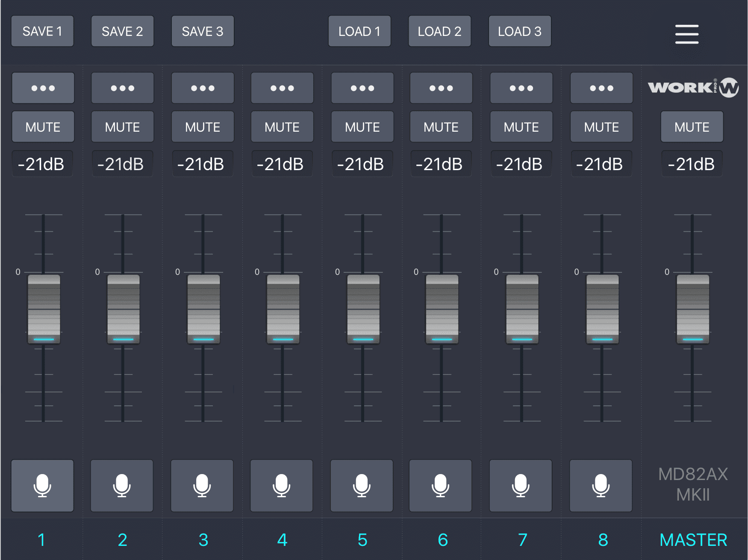Mute channel 4
Image resolution: width=748 pixels, height=560 pixels.
click(x=282, y=127)
